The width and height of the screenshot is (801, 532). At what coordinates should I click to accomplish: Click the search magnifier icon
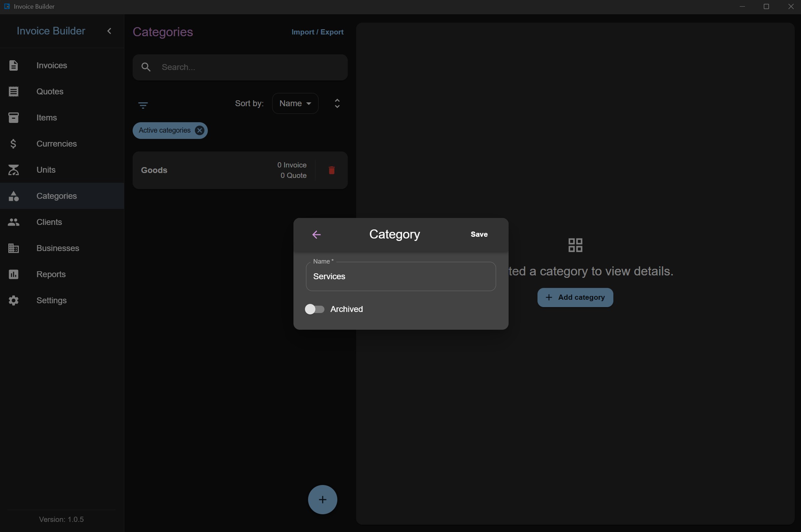coord(146,67)
